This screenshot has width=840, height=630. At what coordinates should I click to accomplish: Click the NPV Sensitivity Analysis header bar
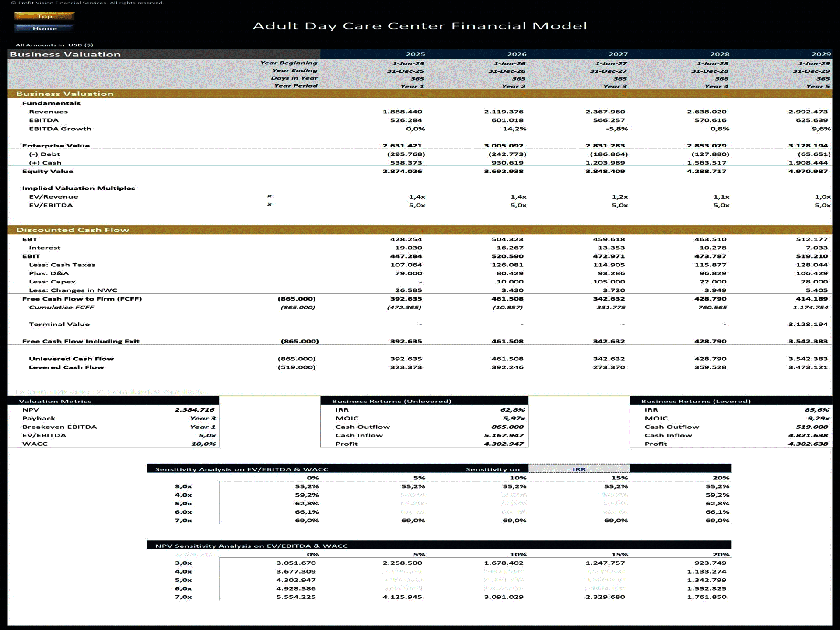click(252, 546)
